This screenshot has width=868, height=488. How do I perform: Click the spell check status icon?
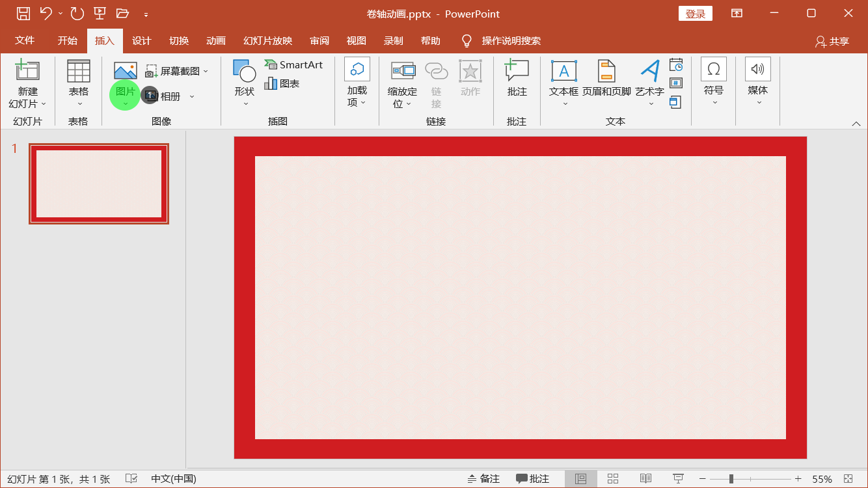click(x=131, y=479)
